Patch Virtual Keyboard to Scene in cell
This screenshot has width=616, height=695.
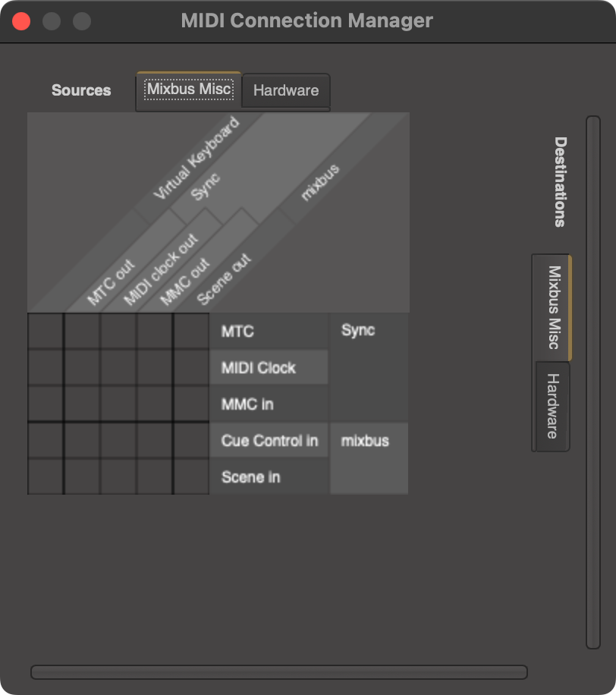(x=46, y=477)
